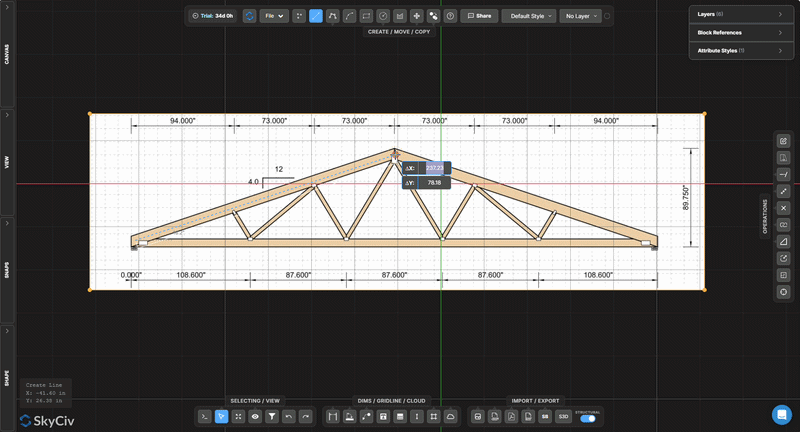The width and height of the screenshot is (800, 432).
Task: Click the Undo arrow
Action: click(289, 417)
